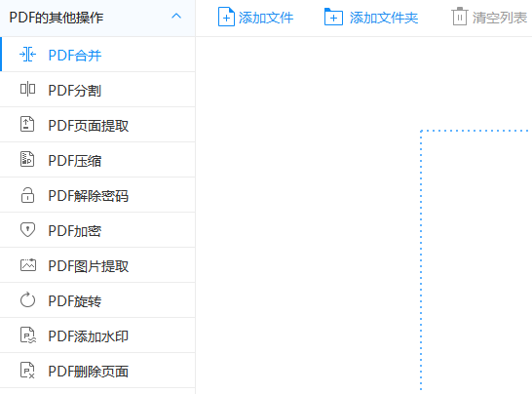Switch to PDF压缩 function
The image size is (532, 394).
pos(97,160)
